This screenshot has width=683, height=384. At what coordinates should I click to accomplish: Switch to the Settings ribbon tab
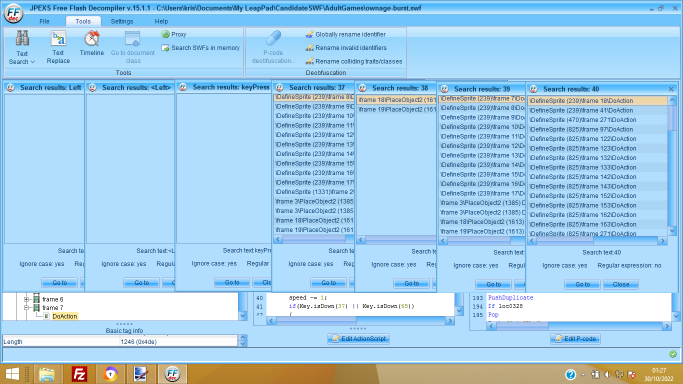coord(122,21)
